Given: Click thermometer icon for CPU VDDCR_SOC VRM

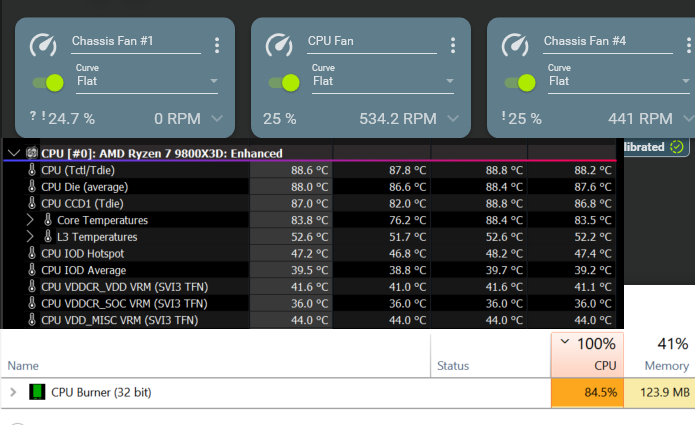Looking at the screenshot, I should click(32, 303).
